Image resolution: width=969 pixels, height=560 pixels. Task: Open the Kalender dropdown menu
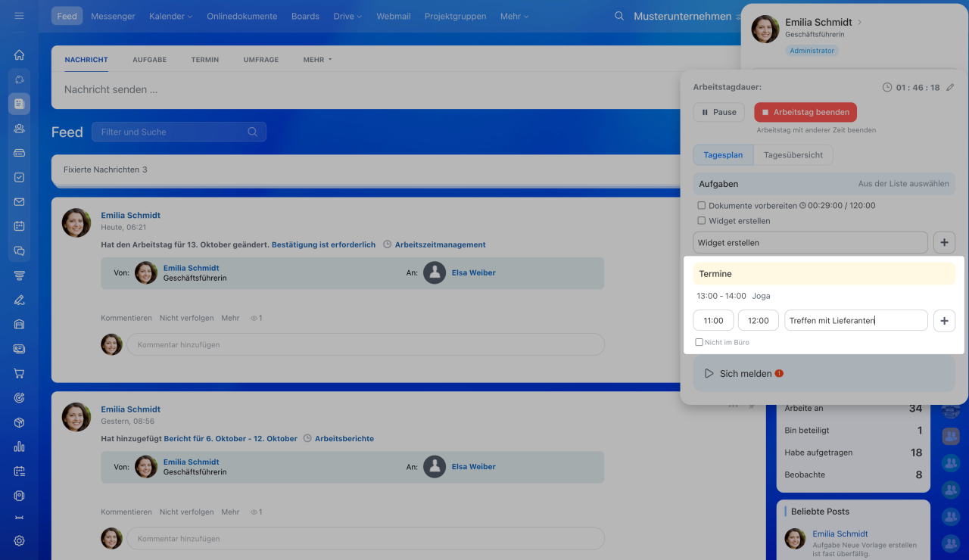[x=170, y=16]
